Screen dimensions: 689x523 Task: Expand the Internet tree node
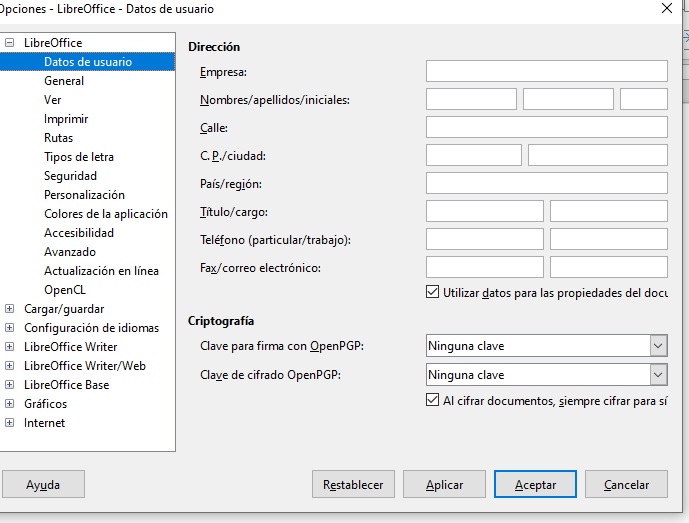click(x=9, y=422)
